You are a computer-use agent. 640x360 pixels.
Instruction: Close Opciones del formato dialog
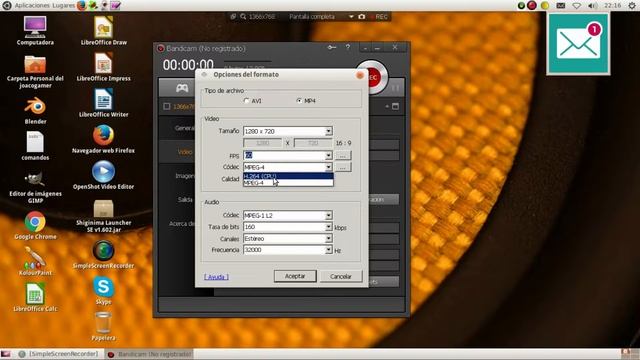point(360,75)
